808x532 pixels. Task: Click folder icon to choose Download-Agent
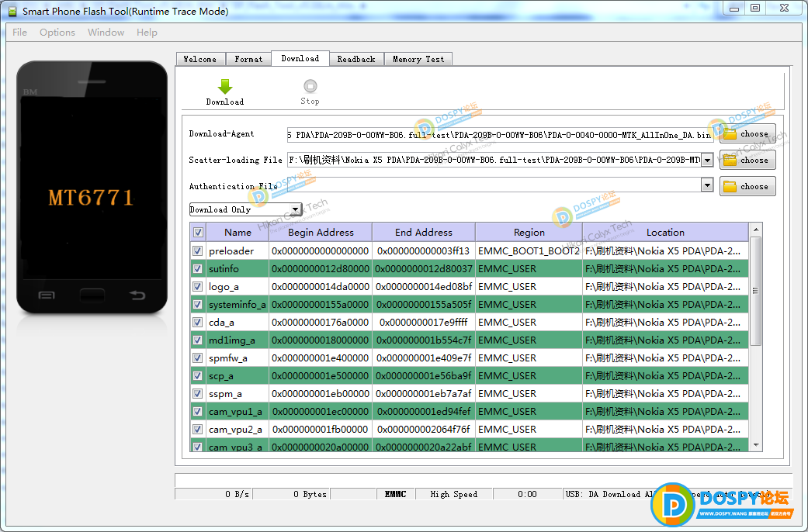tap(730, 134)
